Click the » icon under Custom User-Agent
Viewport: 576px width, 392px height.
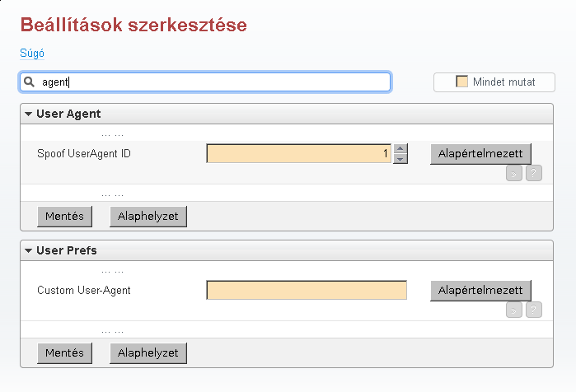(513, 310)
